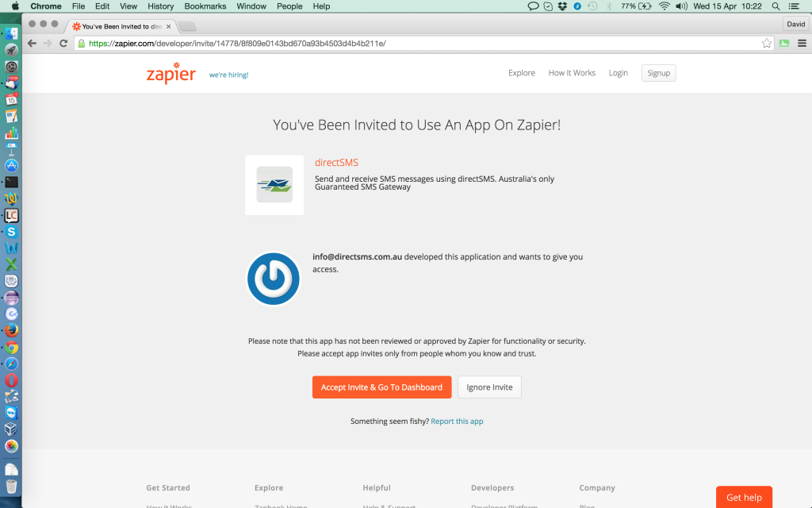Click the 'Get Started' footer heading
This screenshot has width=812, height=508.
pyautogui.click(x=168, y=488)
